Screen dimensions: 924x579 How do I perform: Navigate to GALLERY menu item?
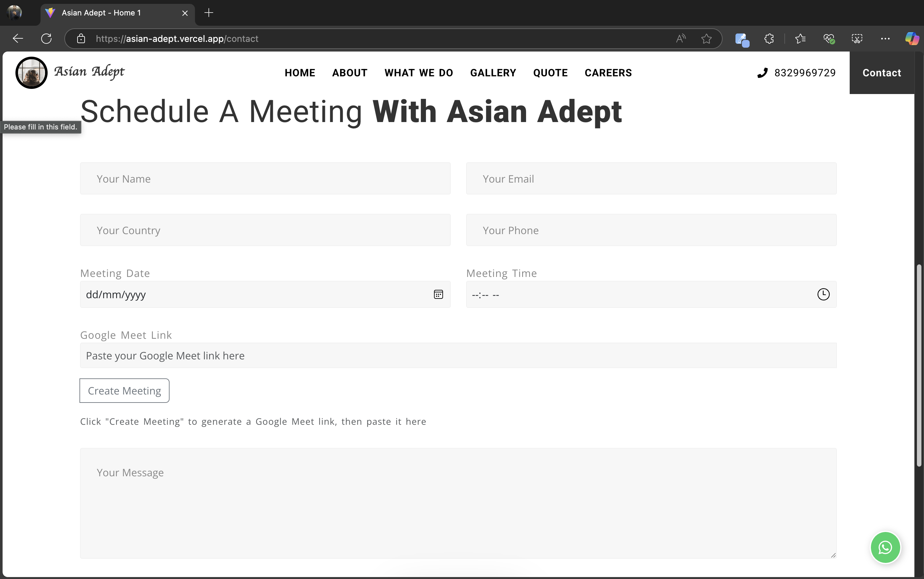tap(493, 73)
